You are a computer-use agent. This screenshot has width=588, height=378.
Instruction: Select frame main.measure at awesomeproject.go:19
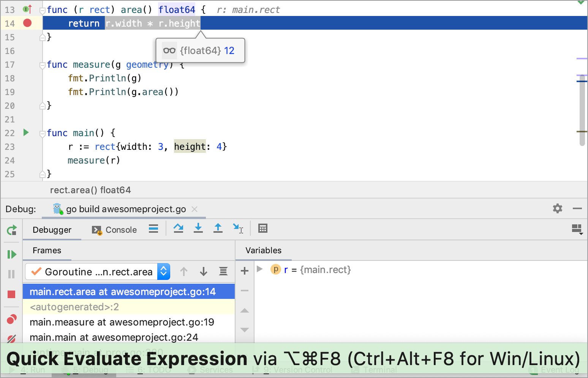(129, 322)
